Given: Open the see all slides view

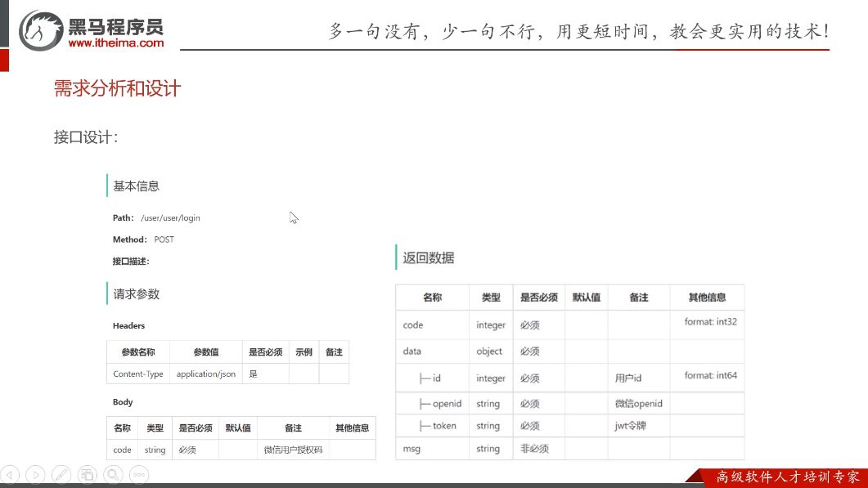Looking at the screenshot, I should coord(87,475).
